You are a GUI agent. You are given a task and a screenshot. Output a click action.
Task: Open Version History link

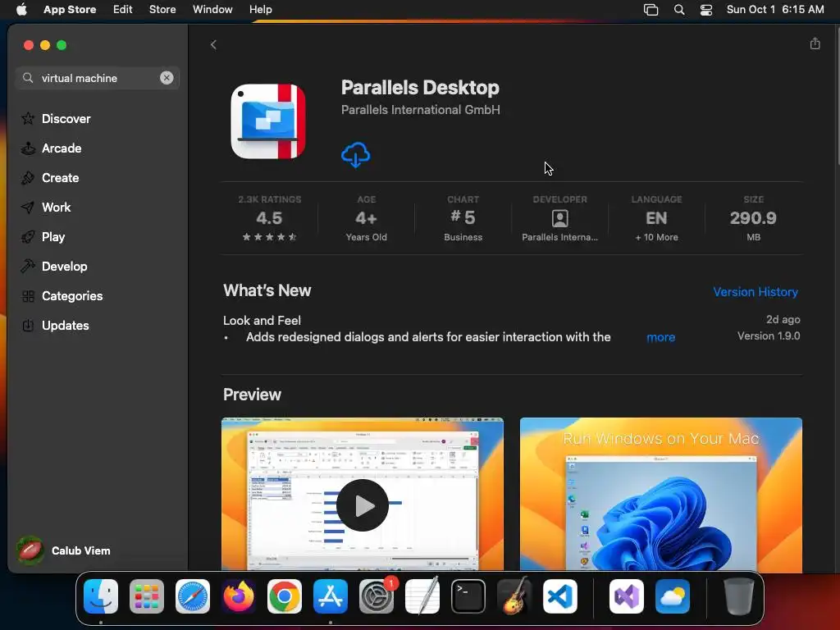756,292
